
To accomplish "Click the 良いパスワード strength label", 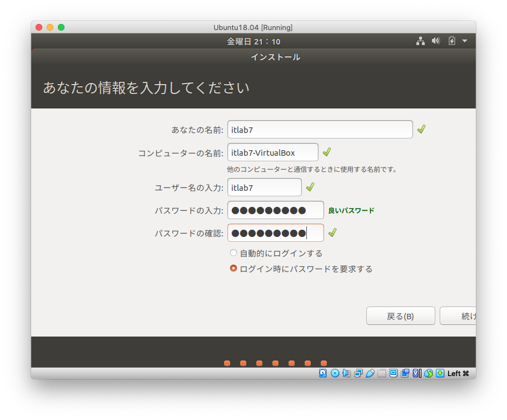I will point(351,210).
